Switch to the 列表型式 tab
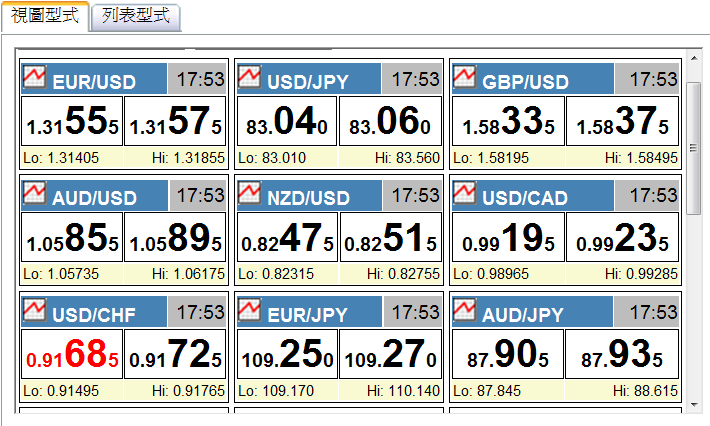 [x=135, y=17]
